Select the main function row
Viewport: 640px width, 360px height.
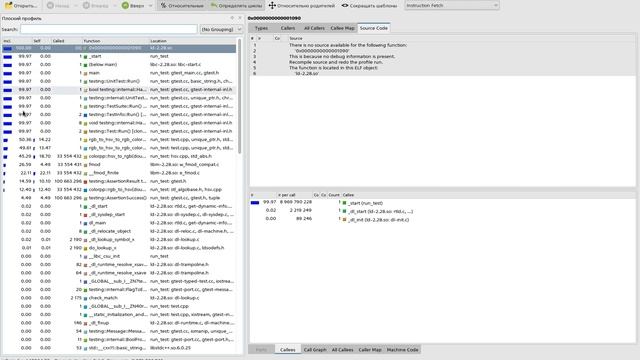click(119, 73)
